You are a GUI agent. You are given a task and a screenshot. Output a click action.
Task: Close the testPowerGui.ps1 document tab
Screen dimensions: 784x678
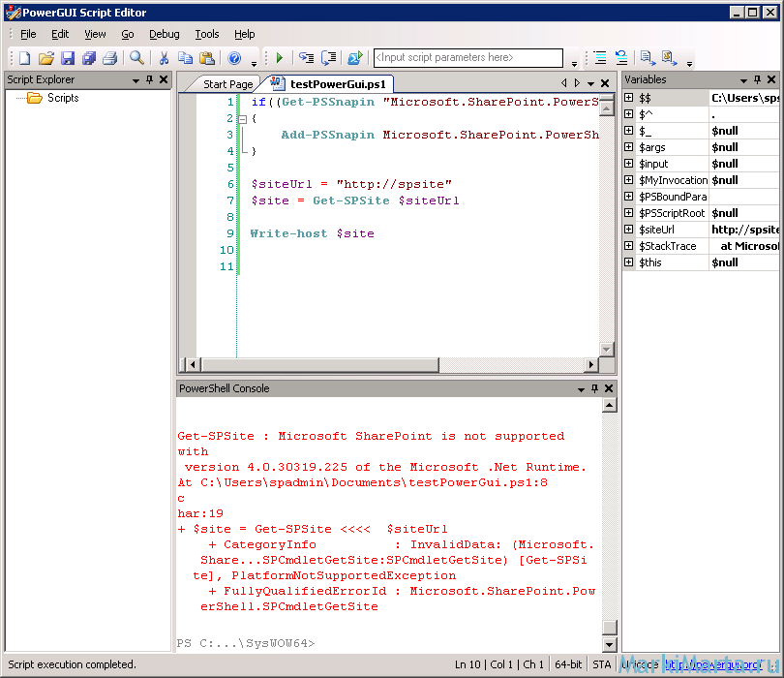(605, 83)
